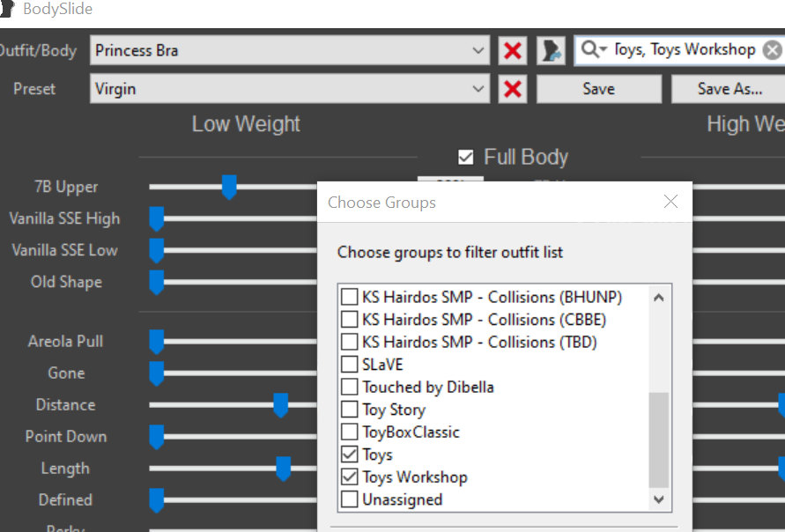Click the 7B Upper low weight slider
The height and width of the screenshot is (532, 785).
click(229, 188)
